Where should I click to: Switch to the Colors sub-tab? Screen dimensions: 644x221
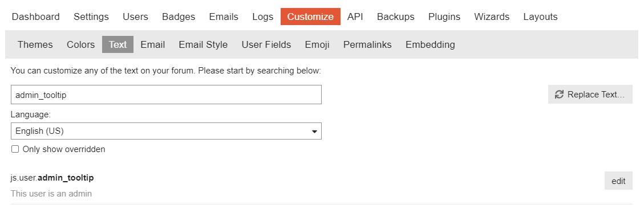coord(81,44)
